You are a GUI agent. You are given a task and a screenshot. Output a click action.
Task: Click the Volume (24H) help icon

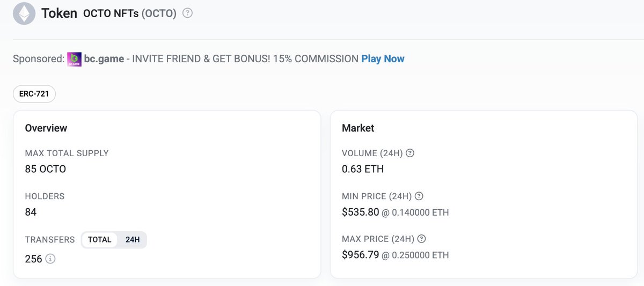(410, 153)
